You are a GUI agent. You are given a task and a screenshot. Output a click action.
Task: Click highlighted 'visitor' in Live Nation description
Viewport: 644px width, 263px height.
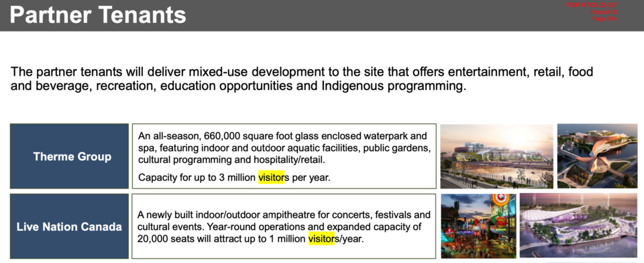[x=321, y=238]
